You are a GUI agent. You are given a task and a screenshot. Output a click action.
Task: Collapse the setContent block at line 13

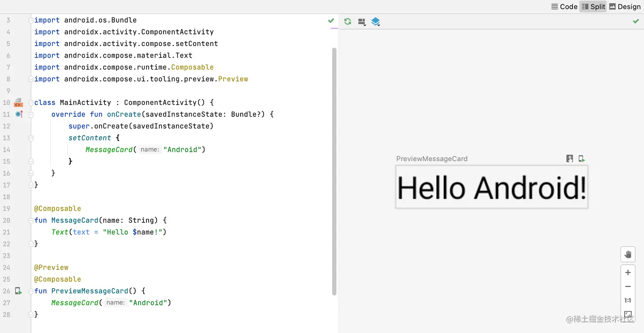coord(31,138)
